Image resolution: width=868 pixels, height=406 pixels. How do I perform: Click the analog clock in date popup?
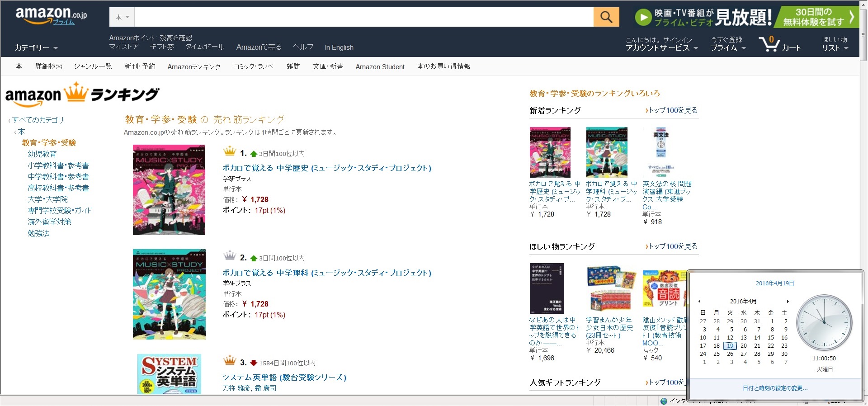click(824, 322)
